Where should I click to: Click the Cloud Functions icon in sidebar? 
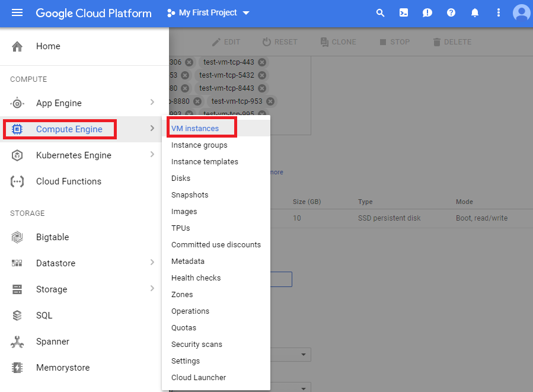[x=17, y=181]
